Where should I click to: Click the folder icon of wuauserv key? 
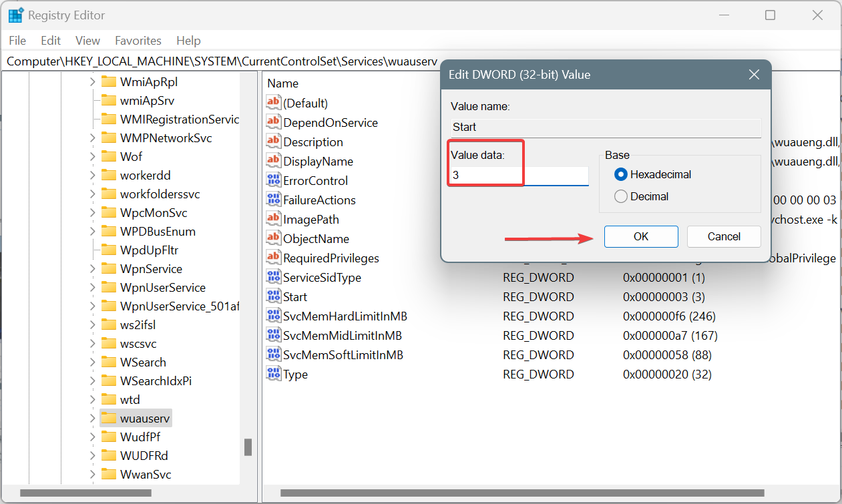109,419
